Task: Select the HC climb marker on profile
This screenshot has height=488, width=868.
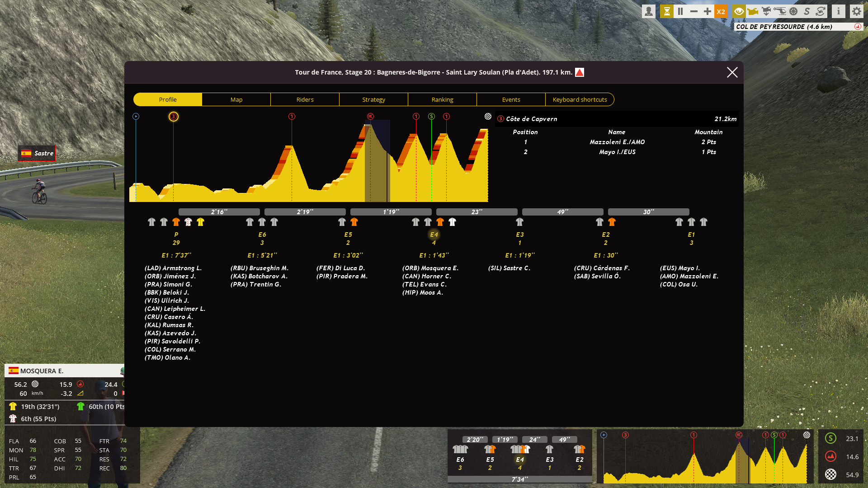Action: (371, 117)
